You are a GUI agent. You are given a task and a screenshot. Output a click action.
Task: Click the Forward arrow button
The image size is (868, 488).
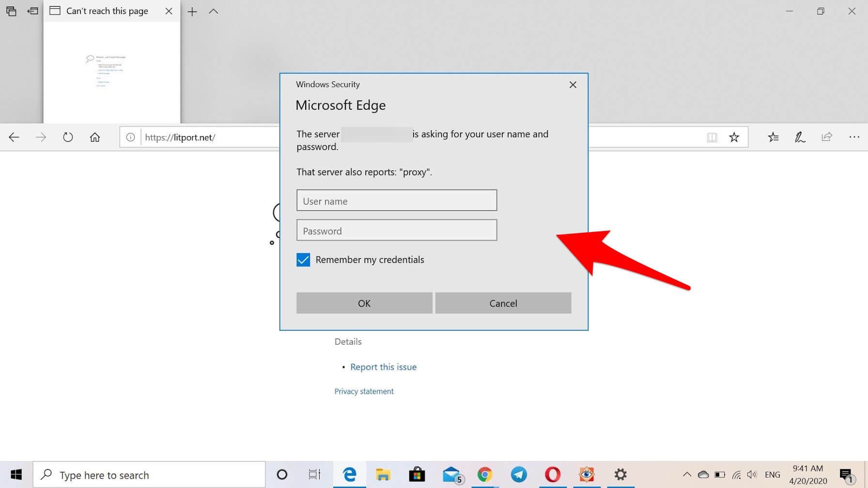tap(41, 137)
